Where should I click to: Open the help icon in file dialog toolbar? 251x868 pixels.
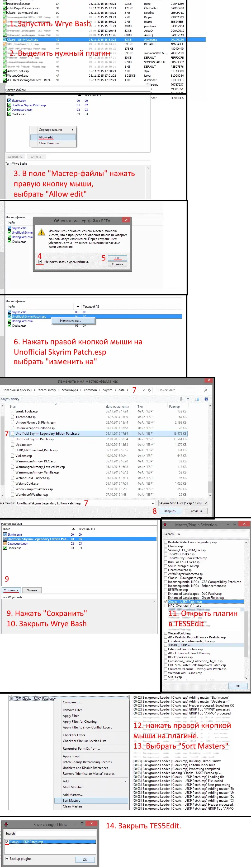tap(206, 399)
